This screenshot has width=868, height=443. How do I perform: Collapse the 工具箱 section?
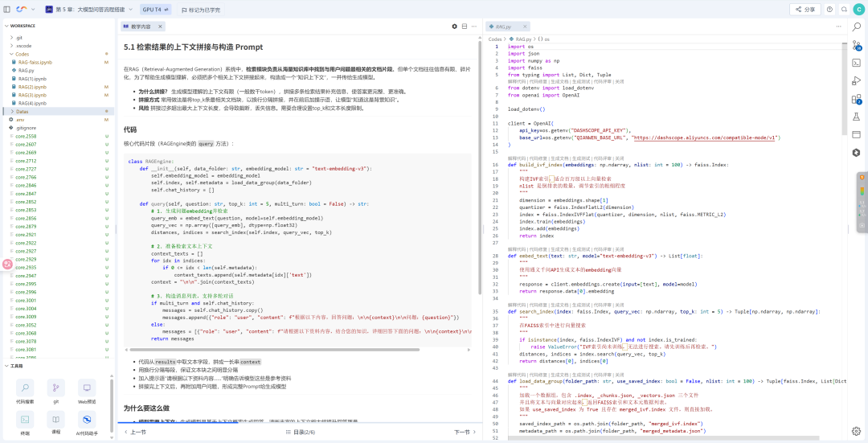[16, 366]
